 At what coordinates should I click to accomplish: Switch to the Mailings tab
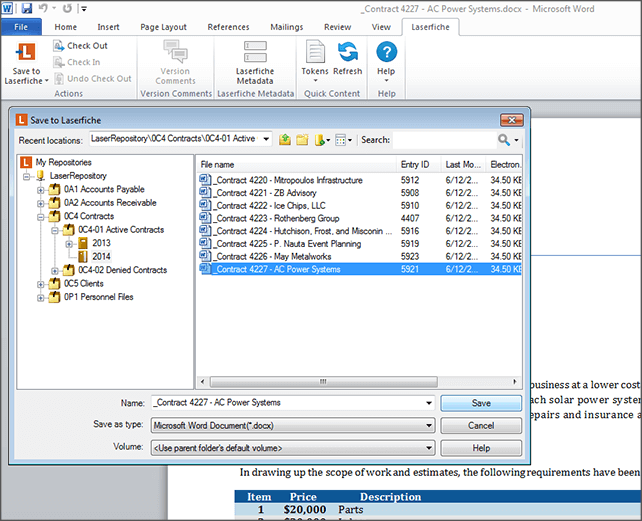pyautogui.click(x=287, y=27)
